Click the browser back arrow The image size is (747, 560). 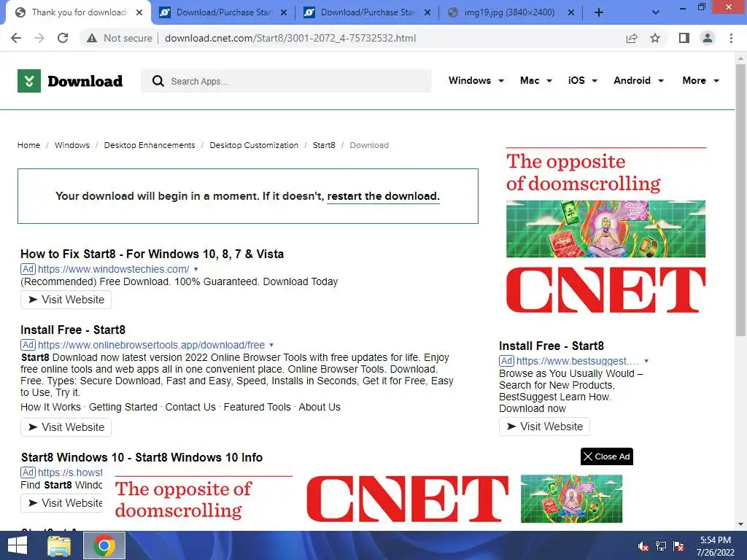pyautogui.click(x=16, y=38)
